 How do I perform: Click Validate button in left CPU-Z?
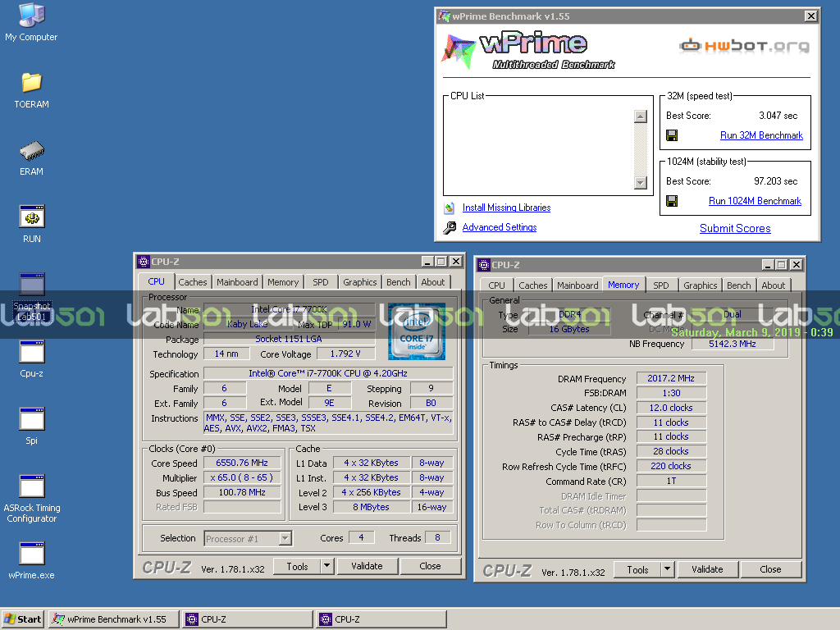(x=367, y=566)
